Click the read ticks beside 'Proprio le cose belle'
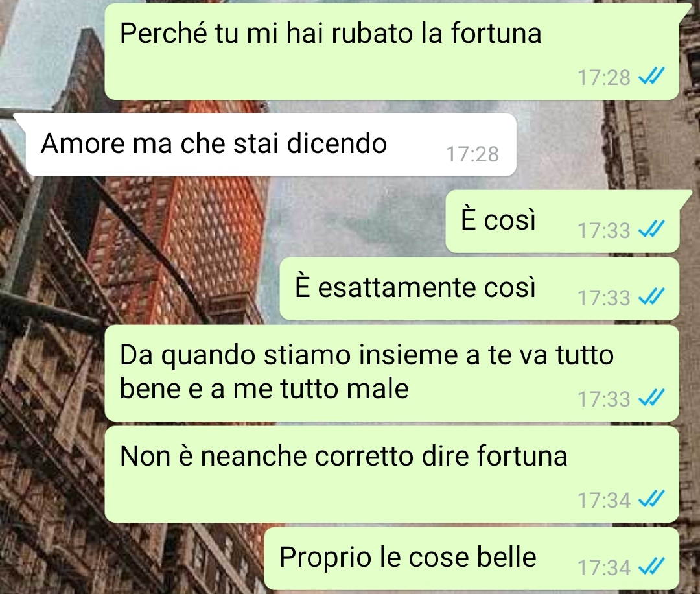 651,567
